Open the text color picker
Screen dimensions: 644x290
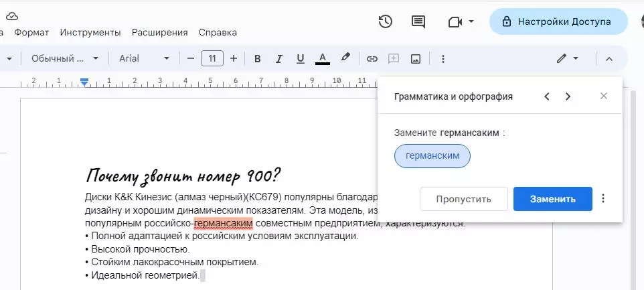(322, 58)
